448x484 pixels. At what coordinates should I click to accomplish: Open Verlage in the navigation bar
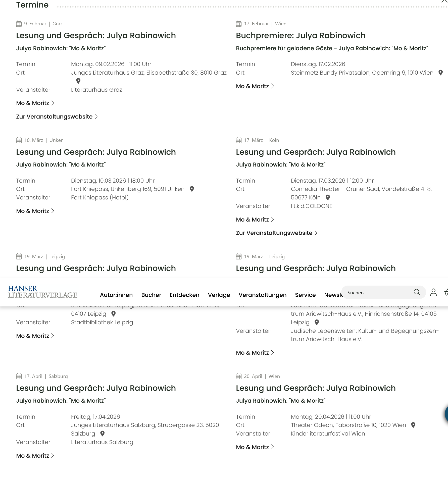(x=219, y=295)
